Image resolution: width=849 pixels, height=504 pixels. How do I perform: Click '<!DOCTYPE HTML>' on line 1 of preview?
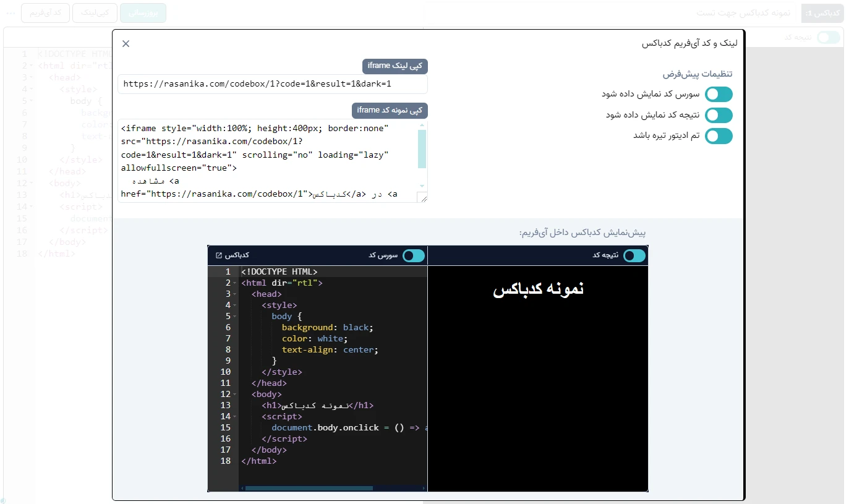(x=279, y=272)
